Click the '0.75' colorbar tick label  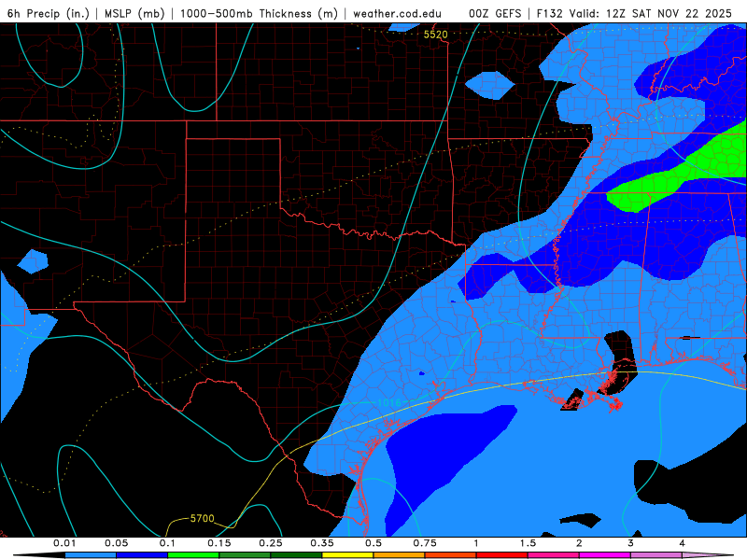(425, 543)
